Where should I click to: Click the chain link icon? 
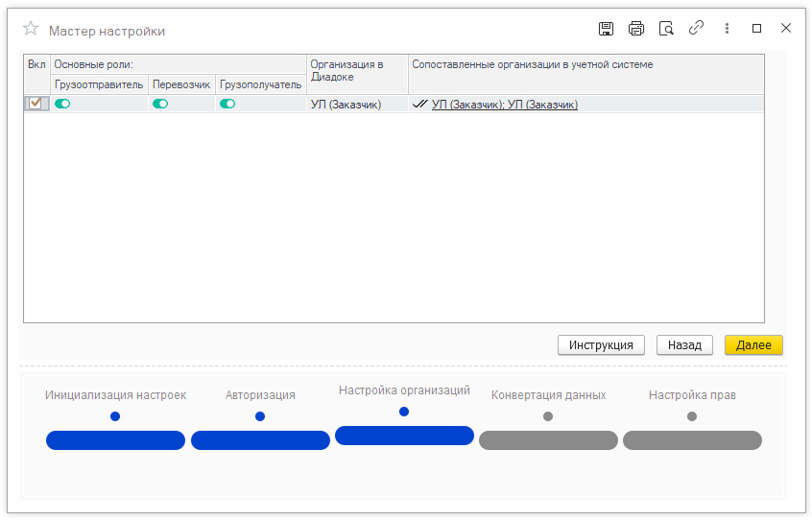[696, 28]
